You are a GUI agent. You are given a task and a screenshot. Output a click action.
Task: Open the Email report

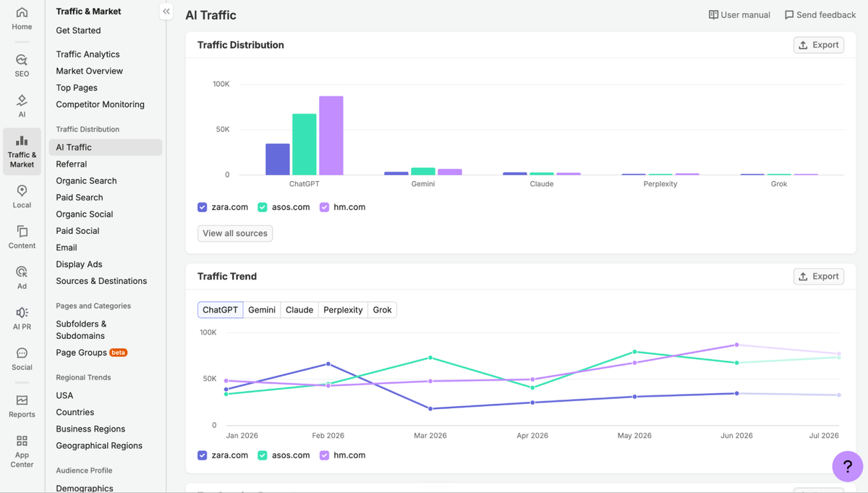click(67, 248)
